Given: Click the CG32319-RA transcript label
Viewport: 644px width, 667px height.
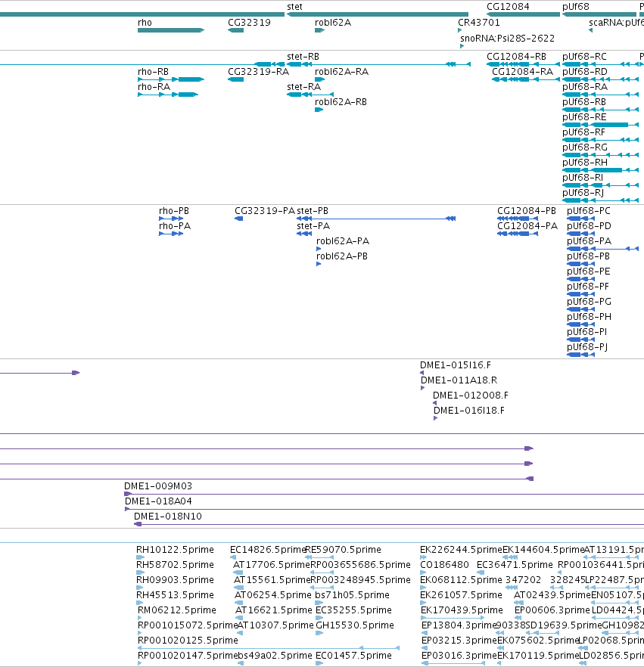Looking at the screenshot, I should point(258,72).
